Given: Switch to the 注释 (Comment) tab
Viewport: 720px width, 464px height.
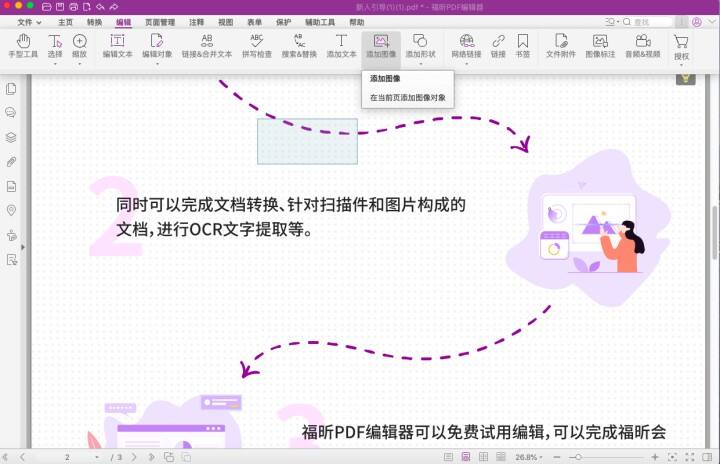Looking at the screenshot, I should [x=196, y=22].
